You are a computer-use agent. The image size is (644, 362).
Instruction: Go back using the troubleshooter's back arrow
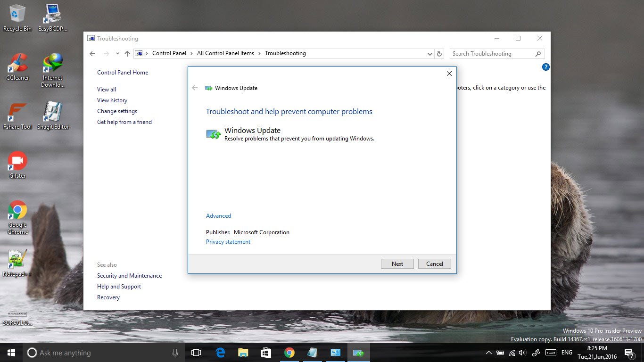[x=195, y=88]
